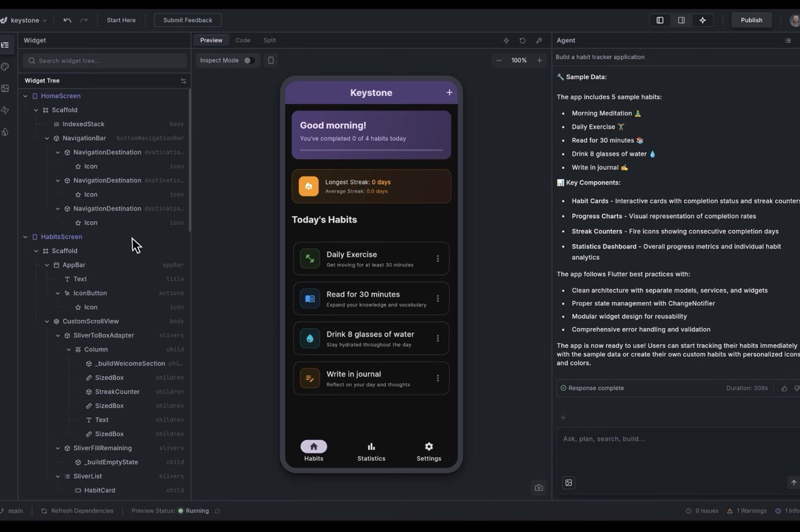Open the Settings tab in app preview

pos(429,451)
